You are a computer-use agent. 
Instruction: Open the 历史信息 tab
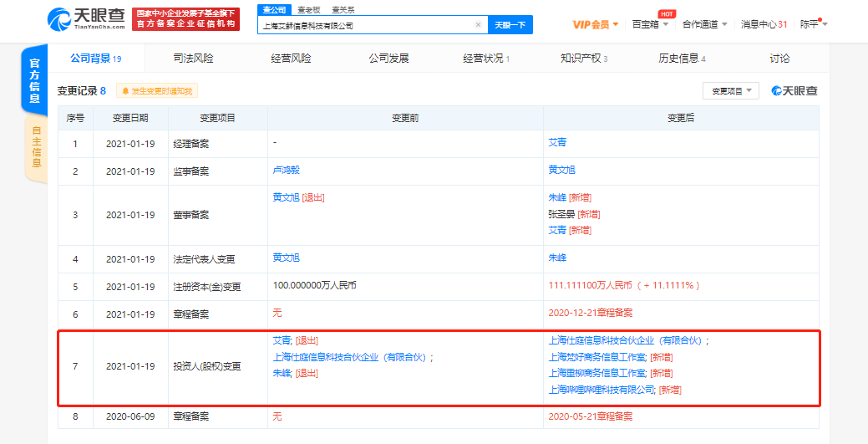tap(681, 59)
